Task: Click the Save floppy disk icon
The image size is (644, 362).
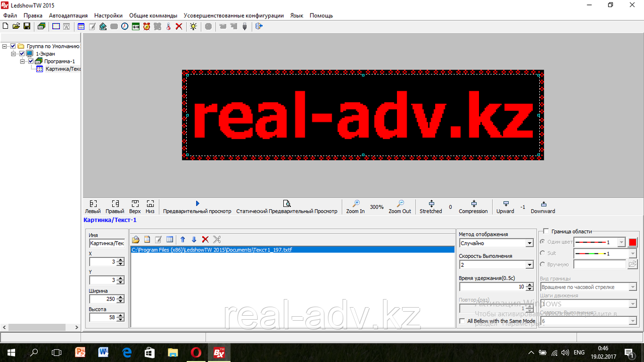Action: [x=27, y=26]
